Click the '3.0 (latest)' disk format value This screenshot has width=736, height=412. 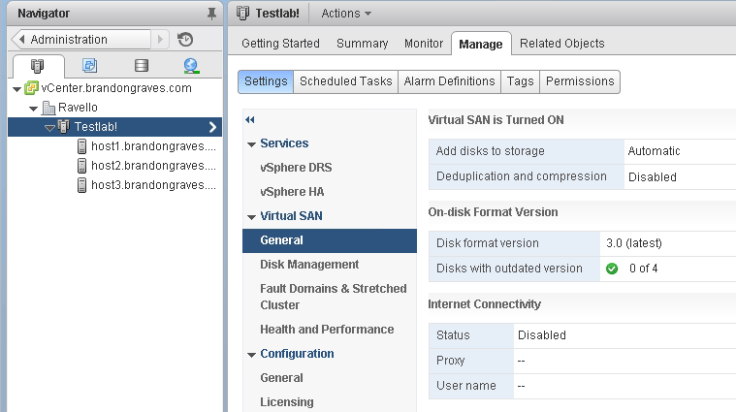tap(634, 243)
